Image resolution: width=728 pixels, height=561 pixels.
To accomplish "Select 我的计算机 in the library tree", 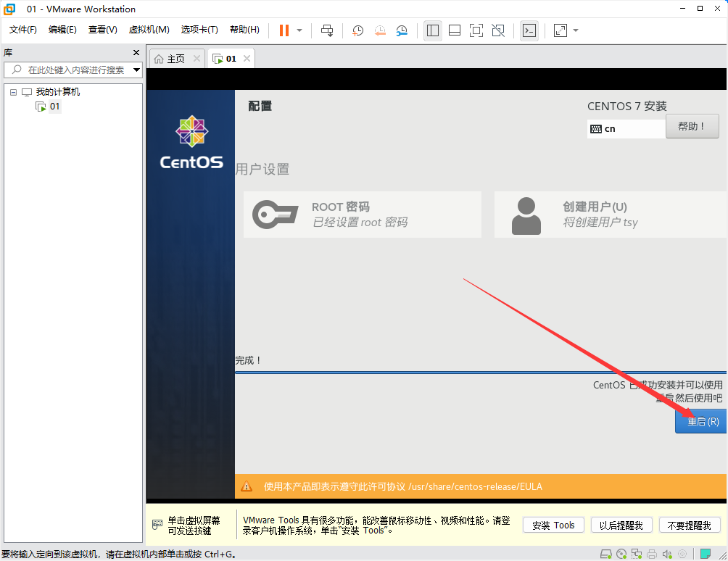I will click(x=57, y=92).
